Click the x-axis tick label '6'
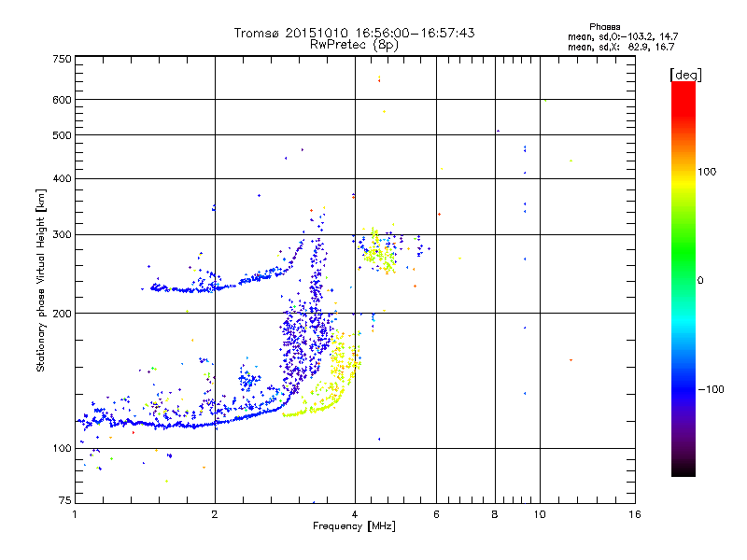747x560 pixels. point(436,514)
